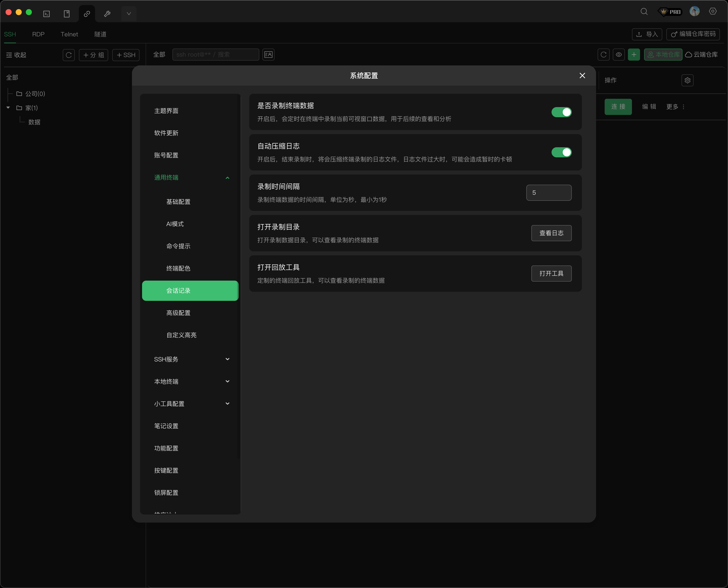Viewport: 728px width, 588px height.
Task: Click the 录制时间间隔 number input field
Action: point(548,193)
